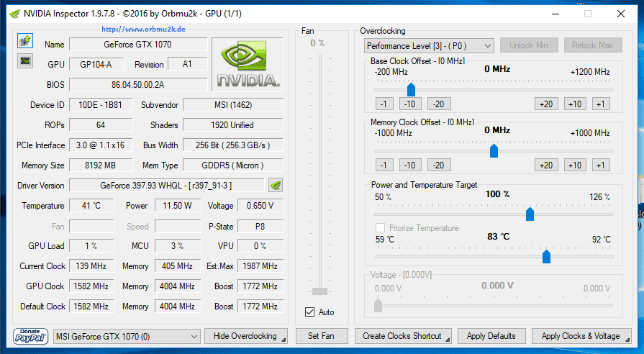The image size is (644, 354).
Task: Click the Voltage value 0.650 V
Action: coord(260,206)
